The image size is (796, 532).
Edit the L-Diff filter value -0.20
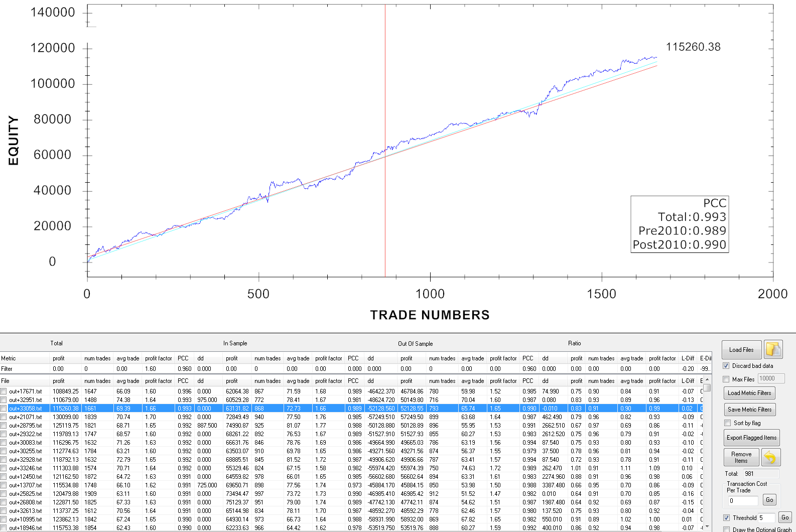click(x=688, y=369)
